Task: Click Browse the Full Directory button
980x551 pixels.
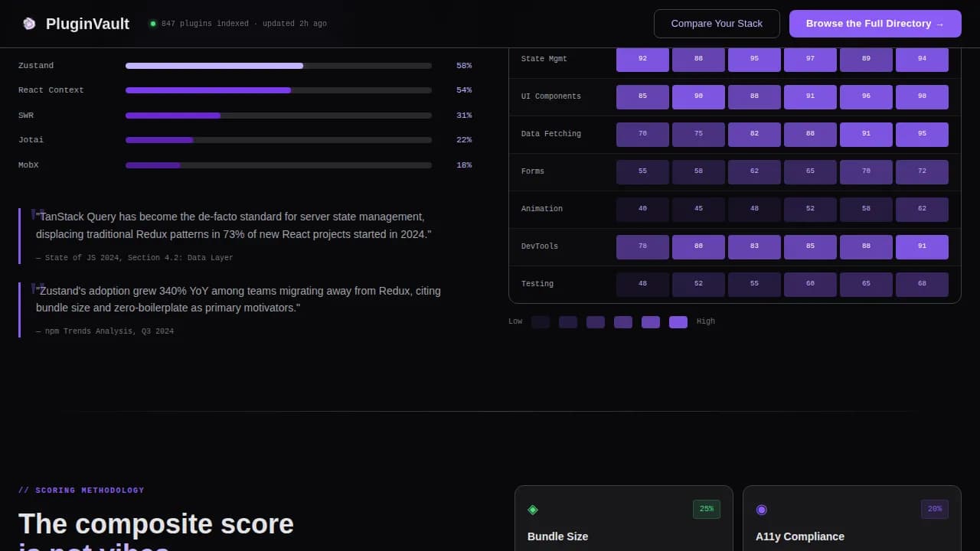Action: point(875,24)
